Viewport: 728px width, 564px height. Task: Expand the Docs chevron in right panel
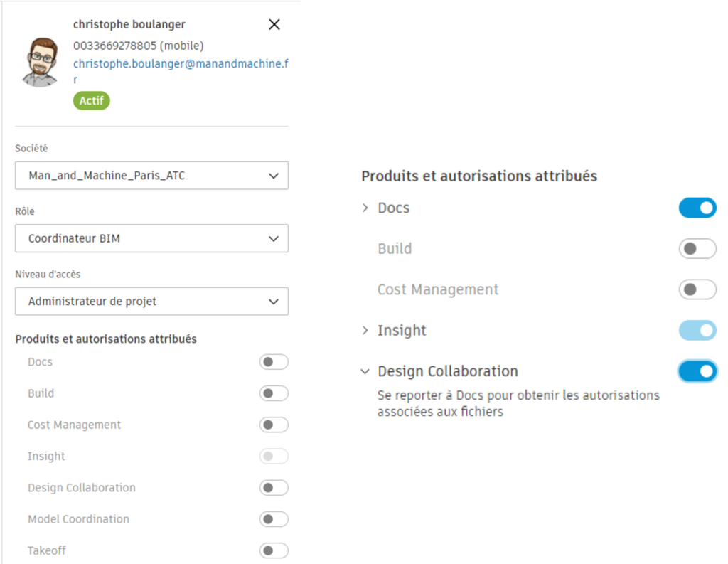tap(365, 208)
